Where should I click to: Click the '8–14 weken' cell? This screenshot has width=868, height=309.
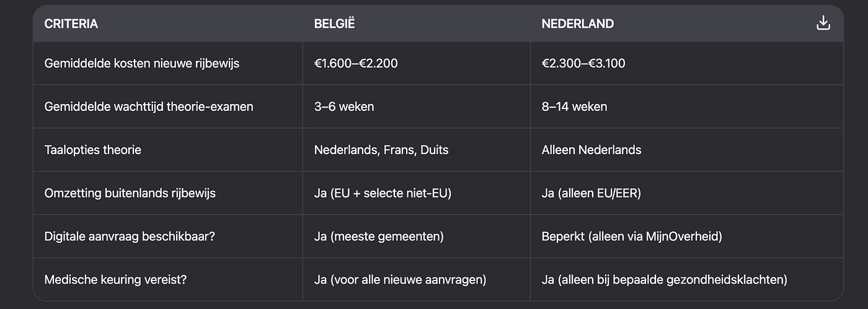(x=574, y=107)
